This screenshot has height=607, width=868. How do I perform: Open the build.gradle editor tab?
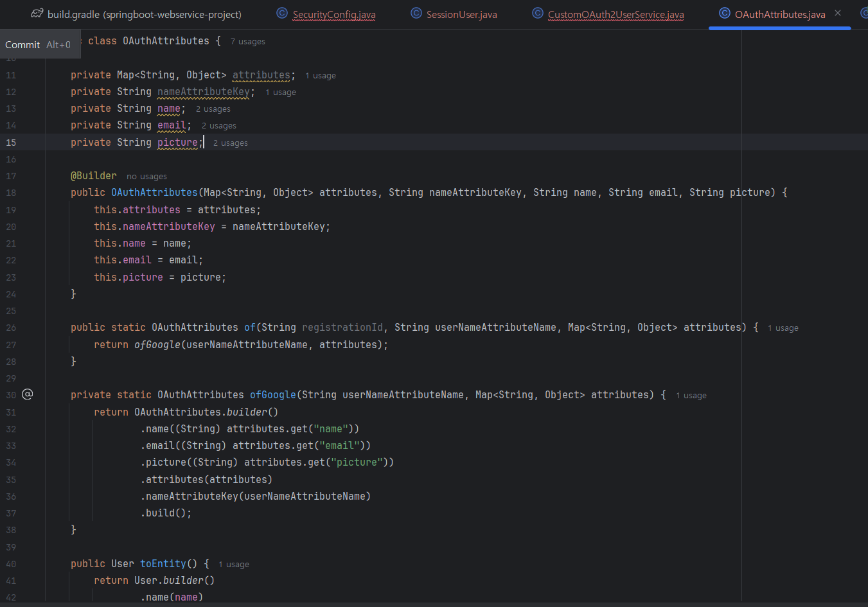tap(136, 14)
